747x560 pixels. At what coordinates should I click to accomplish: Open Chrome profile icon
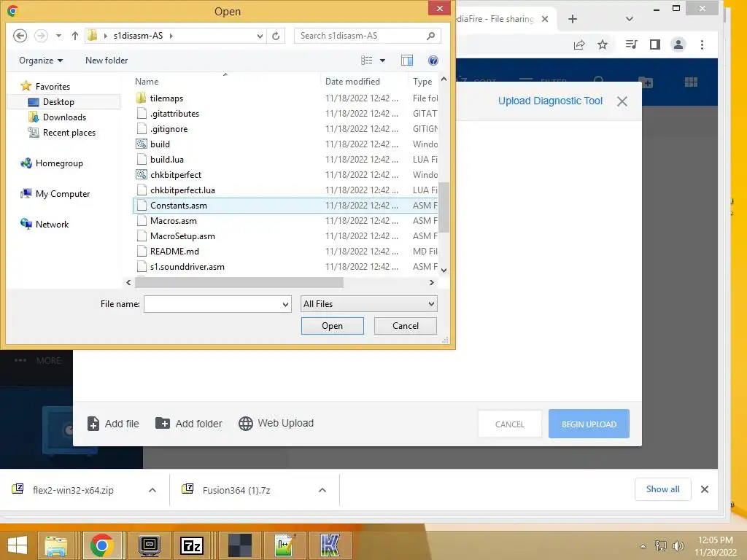coord(678,44)
